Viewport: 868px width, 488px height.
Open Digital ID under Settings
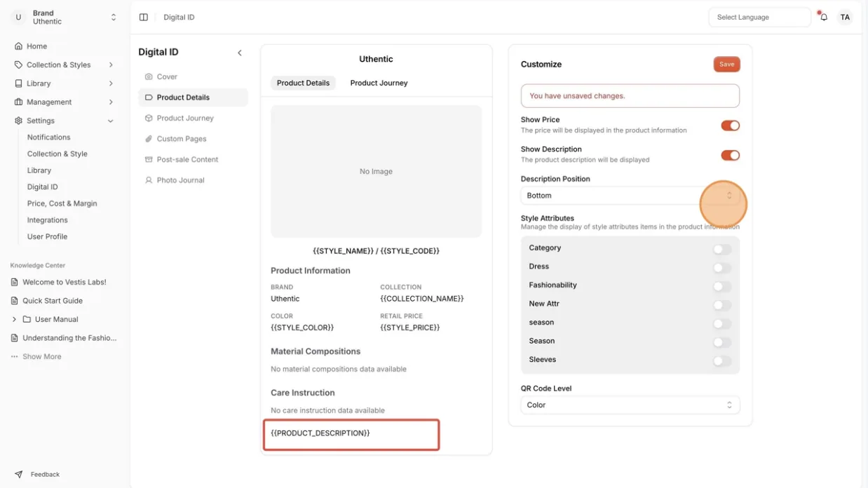click(43, 187)
